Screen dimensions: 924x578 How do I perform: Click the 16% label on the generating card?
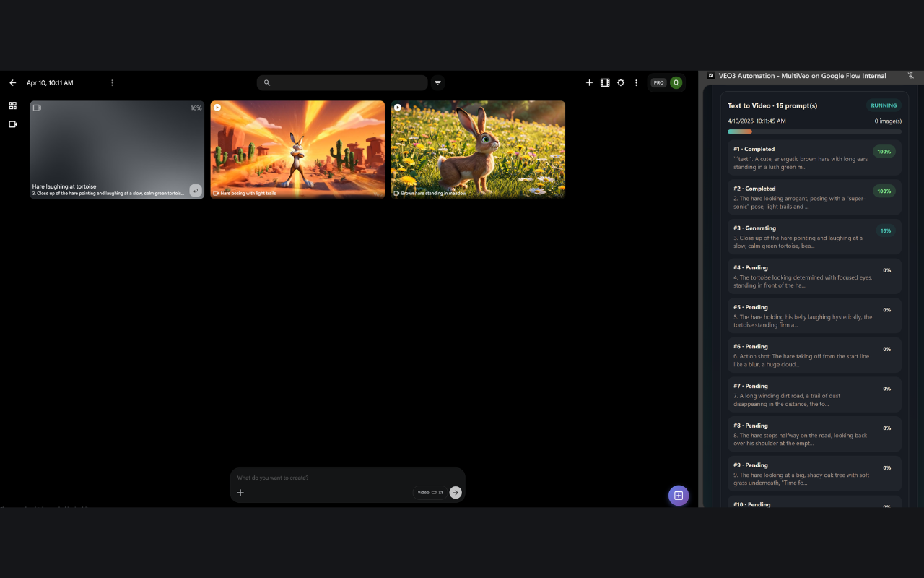[x=196, y=108]
